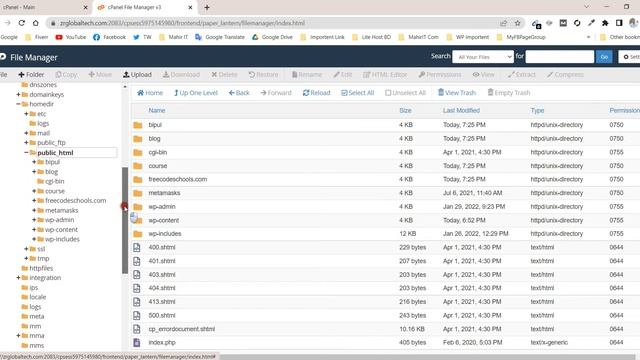Image resolution: width=640 pixels, height=360 pixels.
Task: Expand the wp-content tree node
Action: click(x=34, y=229)
